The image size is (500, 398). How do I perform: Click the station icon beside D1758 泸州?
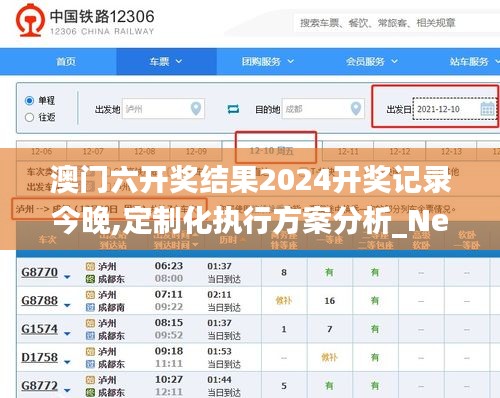click(x=90, y=352)
